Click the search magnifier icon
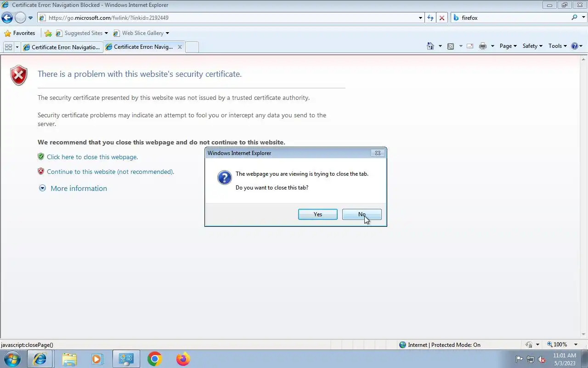This screenshot has width=588, height=368. coord(574,17)
